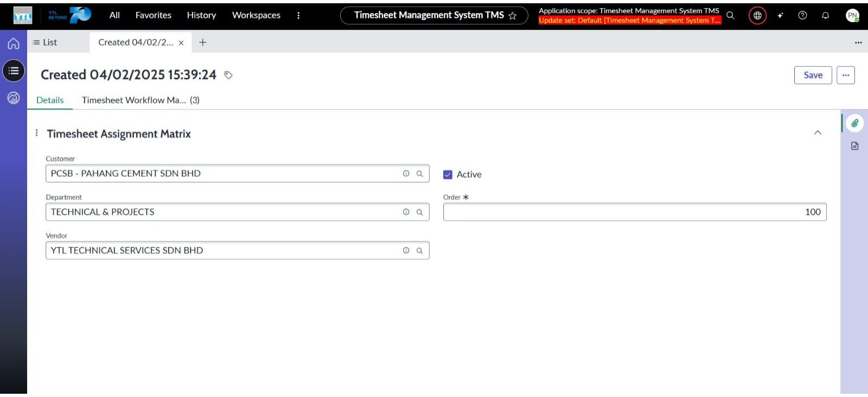This screenshot has height=397, width=868.
Task: Click the attachments paperclip icon
Action: [854, 123]
